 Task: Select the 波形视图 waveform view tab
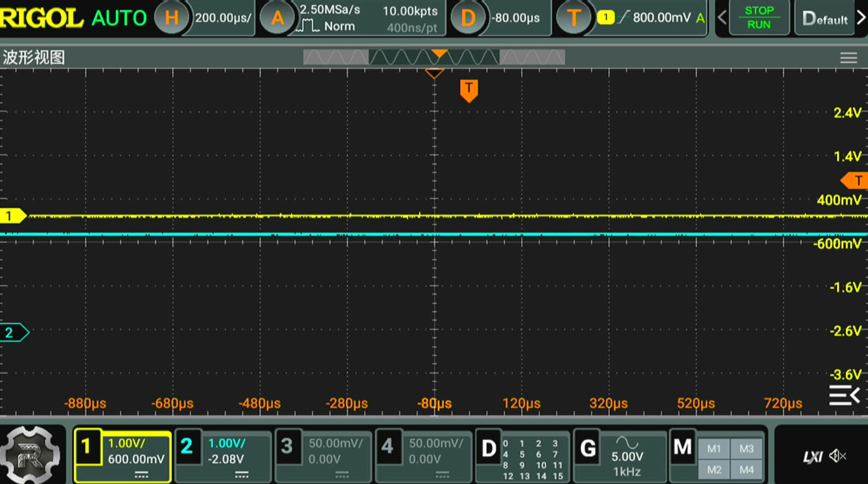(34, 58)
